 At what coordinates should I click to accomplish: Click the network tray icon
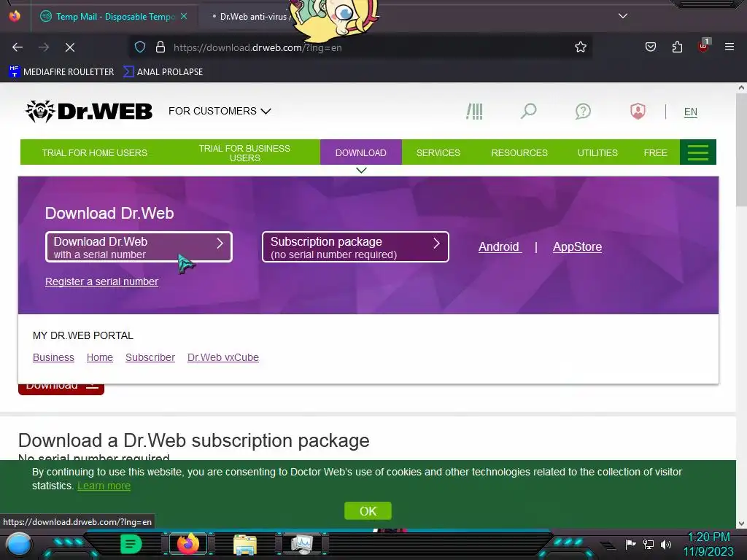(x=649, y=544)
